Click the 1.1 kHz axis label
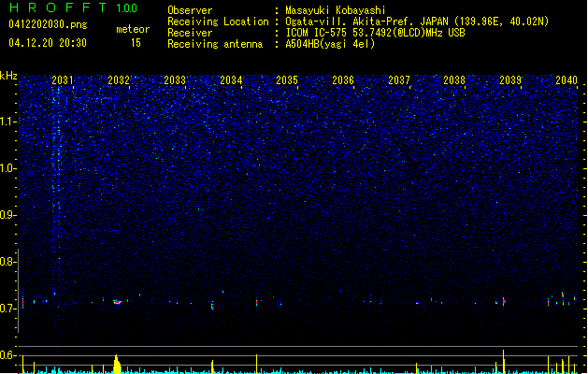 click(7, 122)
